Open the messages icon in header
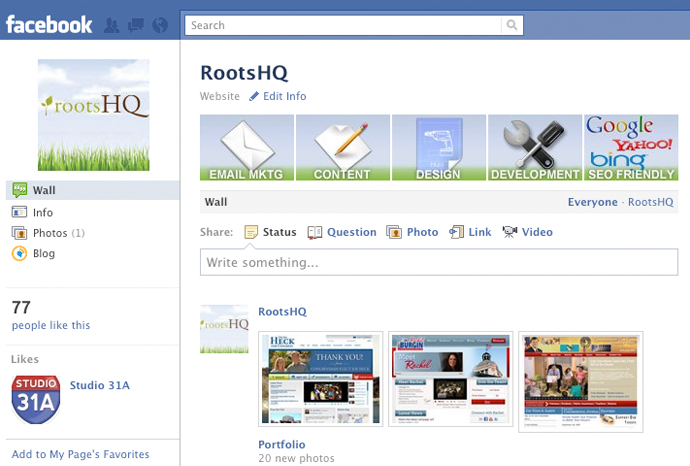 (136, 25)
